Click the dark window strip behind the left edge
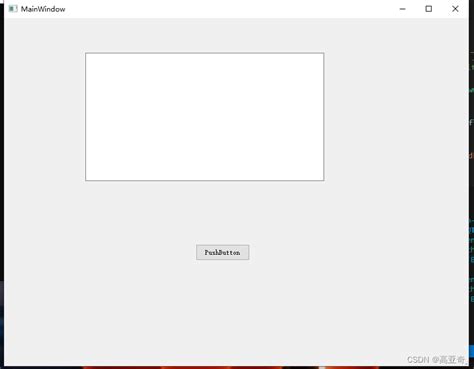The width and height of the screenshot is (474, 369). pyautogui.click(x=2, y=167)
